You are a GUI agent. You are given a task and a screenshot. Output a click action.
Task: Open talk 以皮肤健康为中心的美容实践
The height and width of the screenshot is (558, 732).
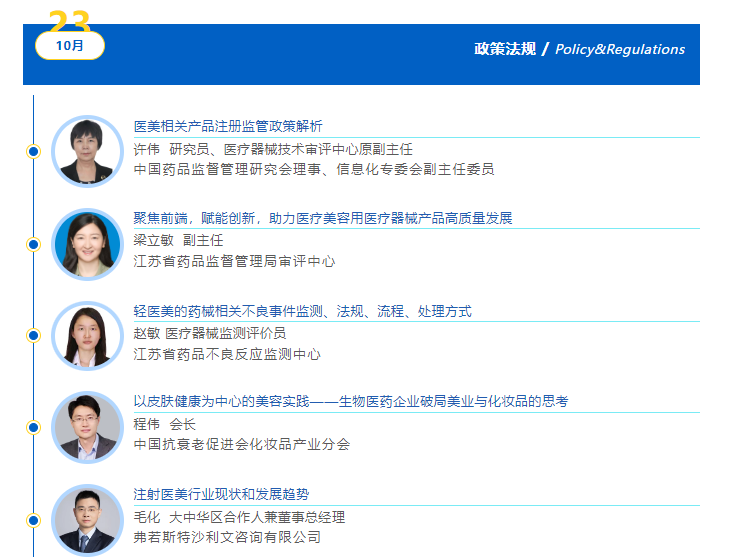coord(350,401)
